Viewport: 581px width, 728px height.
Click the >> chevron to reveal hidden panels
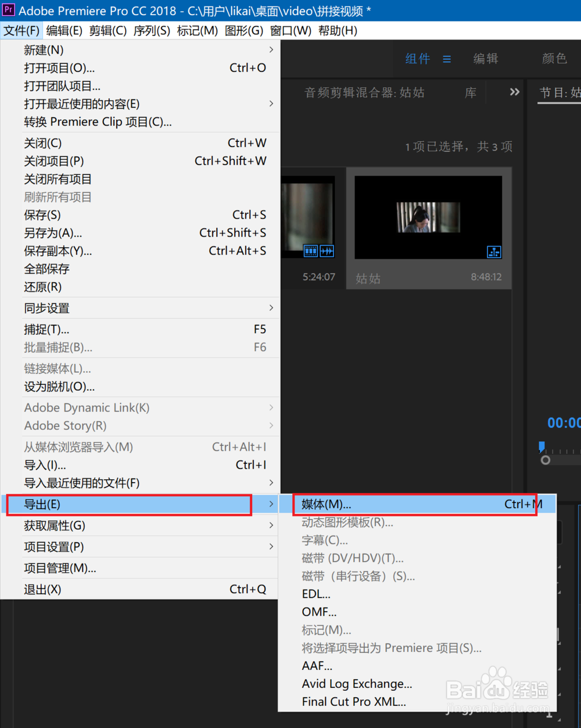point(514,92)
